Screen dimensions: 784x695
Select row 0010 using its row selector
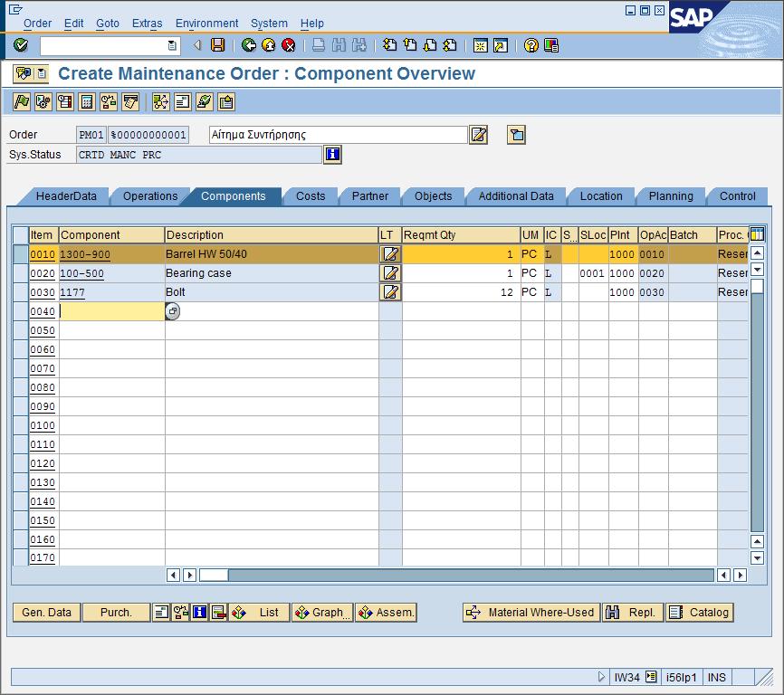coord(21,253)
